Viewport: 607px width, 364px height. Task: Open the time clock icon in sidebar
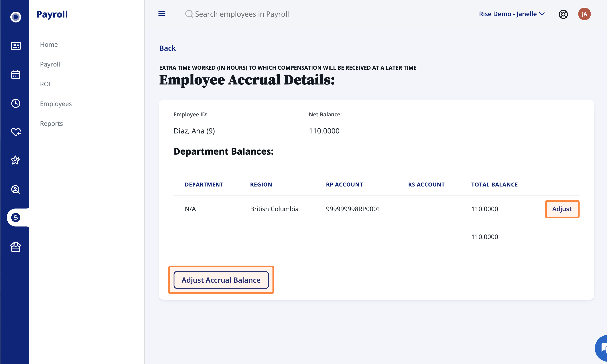pos(16,103)
